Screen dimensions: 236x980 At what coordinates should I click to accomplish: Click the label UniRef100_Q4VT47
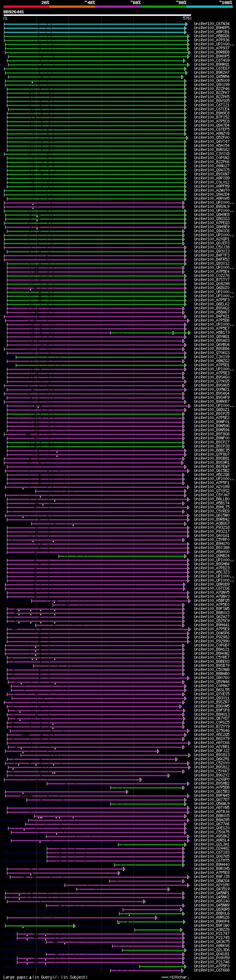[x=212, y=141]
